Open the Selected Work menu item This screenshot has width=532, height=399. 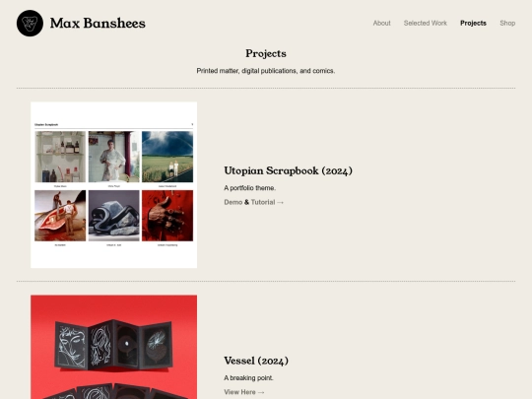(426, 23)
